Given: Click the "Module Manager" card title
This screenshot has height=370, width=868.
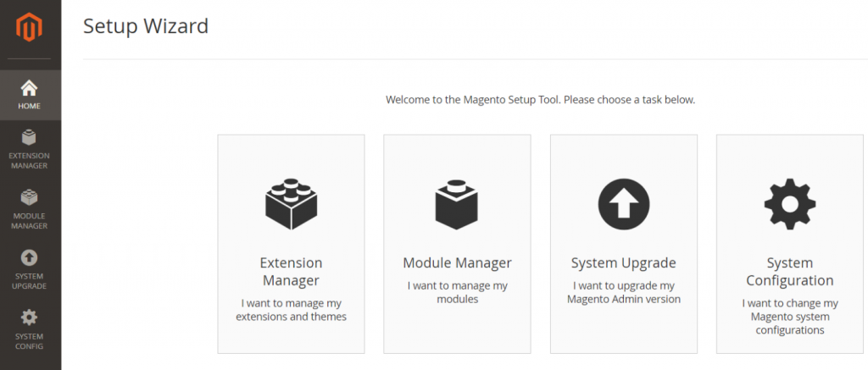Looking at the screenshot, I should pos(457,263).
